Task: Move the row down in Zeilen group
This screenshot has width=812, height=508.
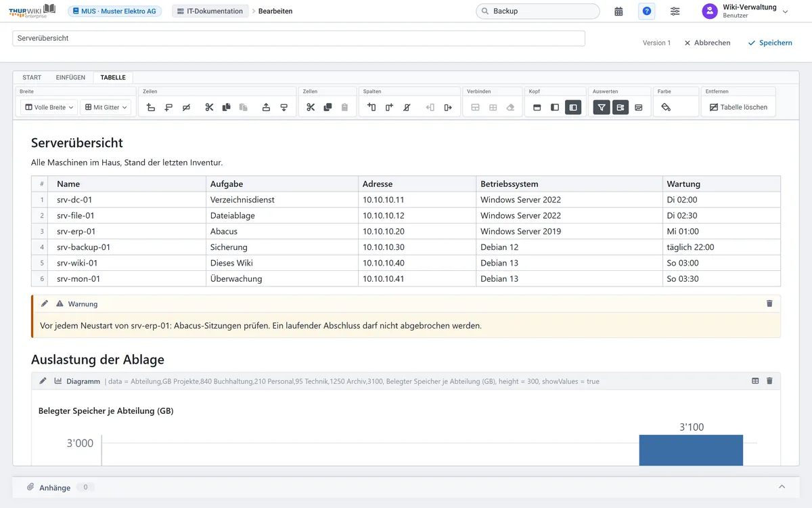Action: point(284,107)
